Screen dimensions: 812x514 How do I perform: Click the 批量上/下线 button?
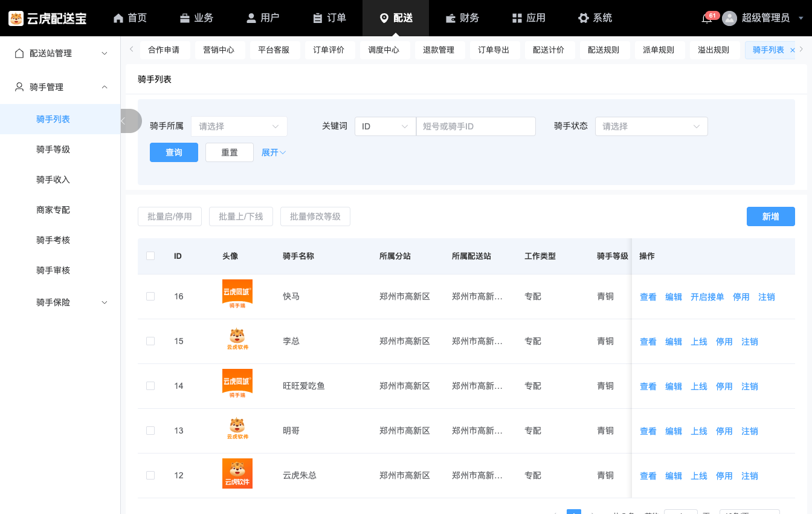(241, 216)
